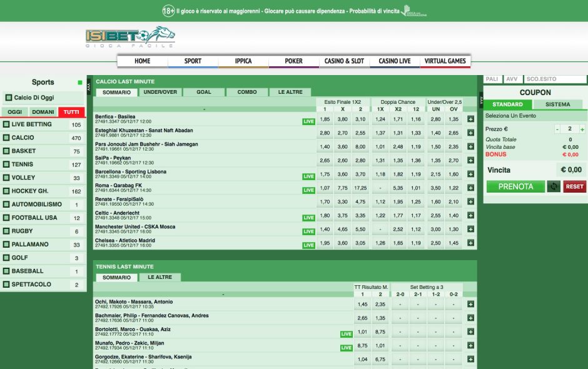Increase coupon price with plus
This screenshot has height=369, width=588.
click(x=582, y=129)
